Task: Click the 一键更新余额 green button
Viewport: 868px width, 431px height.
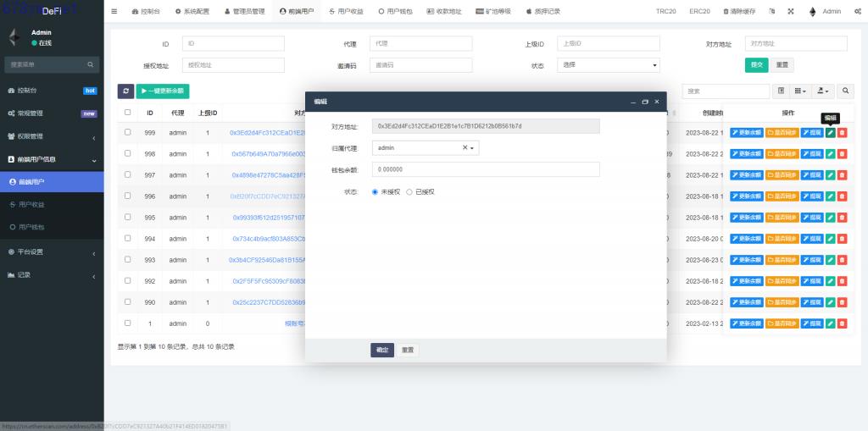Action: pyautogui.click(x=163, y=91)
